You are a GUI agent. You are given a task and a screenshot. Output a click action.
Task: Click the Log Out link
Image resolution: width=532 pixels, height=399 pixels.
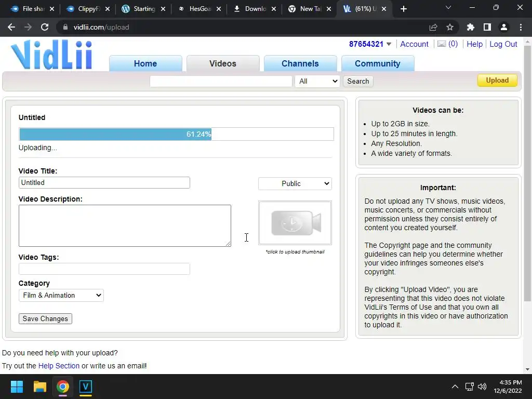(503, 44)
